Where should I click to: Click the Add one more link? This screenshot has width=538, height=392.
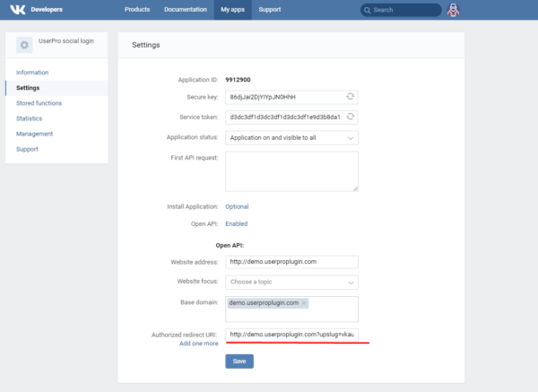pyautogui.click(x=198, y=344)
